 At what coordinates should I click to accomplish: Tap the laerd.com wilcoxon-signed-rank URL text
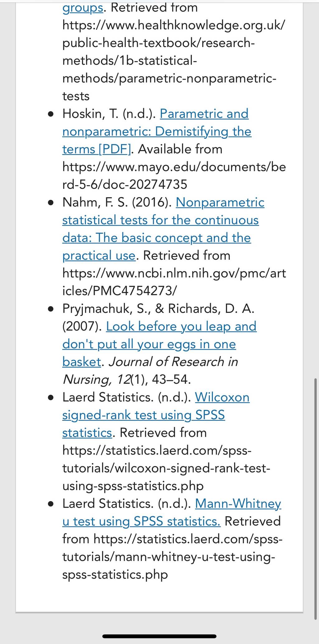coord(166,468)
